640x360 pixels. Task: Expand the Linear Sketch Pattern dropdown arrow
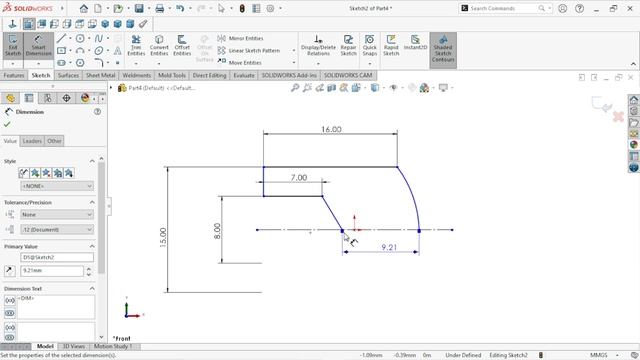pyautogui.click(x=294, y=51)
